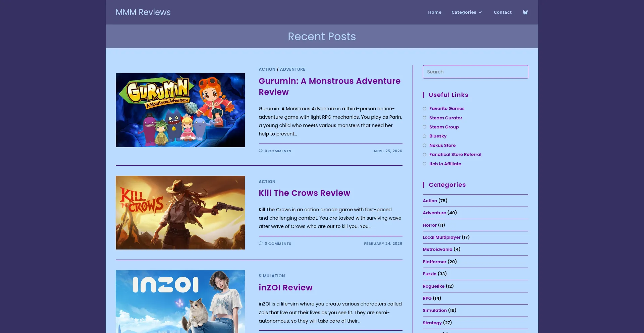Open the Categories menu
This screenshot has width=644, height=333.
click(464, 12)
